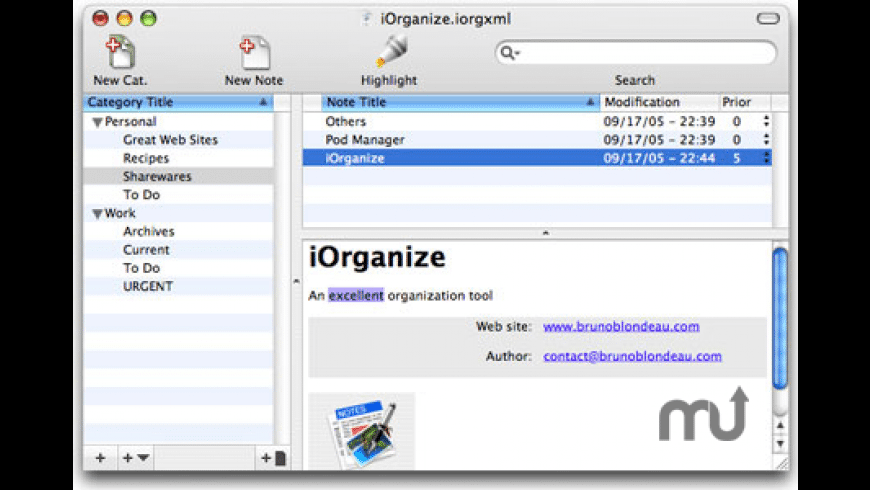This screenshot has height=490, width=870.
Task: Click the add note page button
Action: pos(273,458)
